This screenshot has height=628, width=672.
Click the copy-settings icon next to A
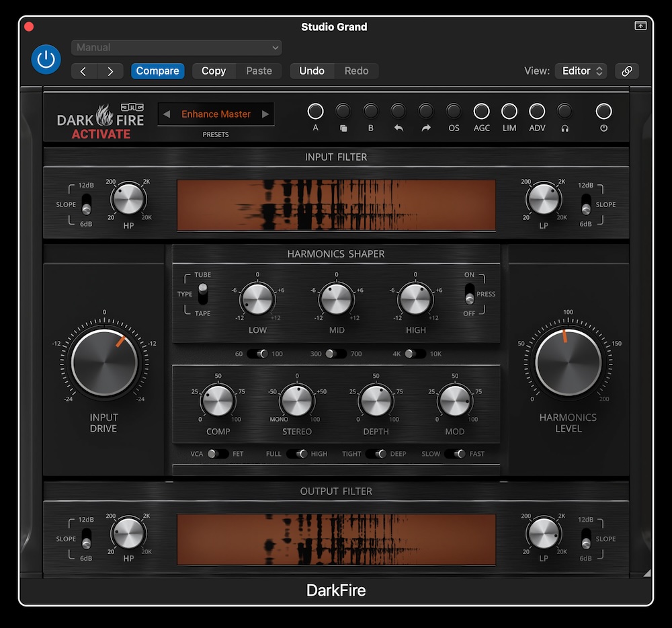pyautogui.click(x=343, y=112)
